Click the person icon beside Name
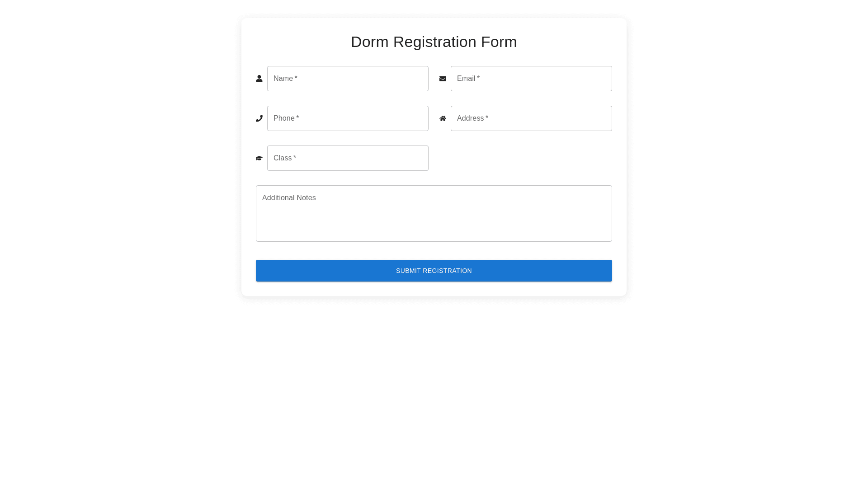Screen dimensions: 868x488 click(259, 79)
